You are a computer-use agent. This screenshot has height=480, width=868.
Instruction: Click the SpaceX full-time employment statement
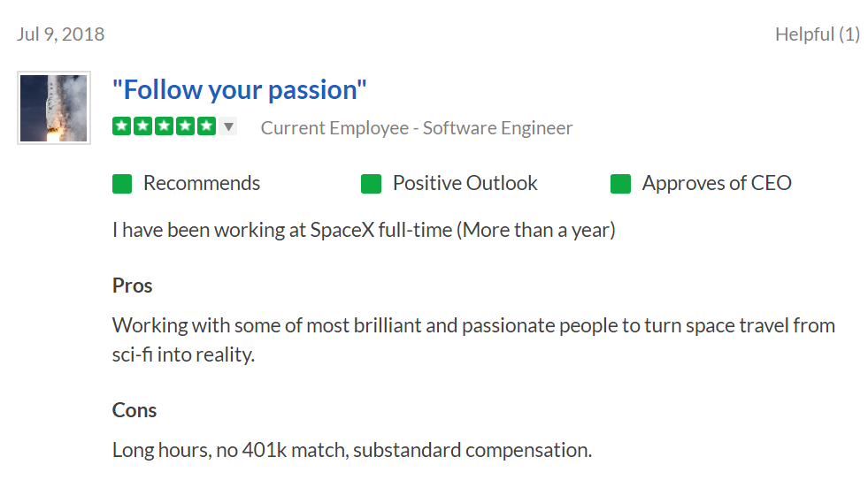[x=364, y=230]
